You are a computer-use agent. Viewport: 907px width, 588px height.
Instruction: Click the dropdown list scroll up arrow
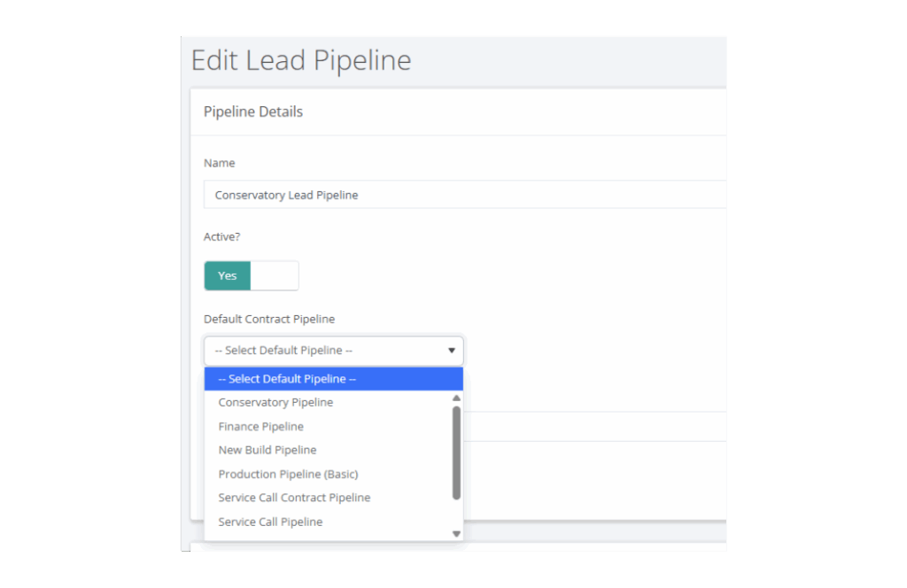(x=456, y=398)
